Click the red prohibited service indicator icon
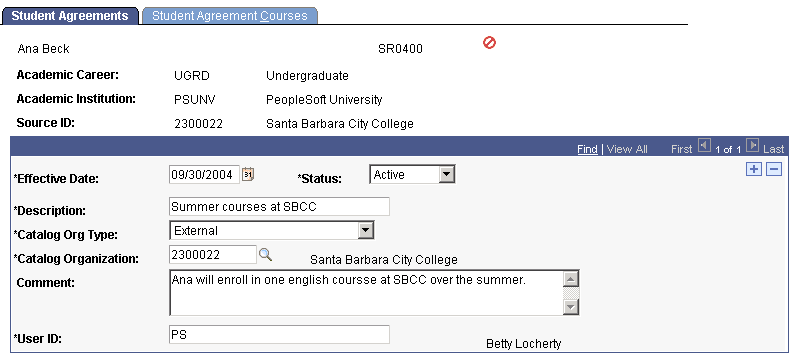This screenshot has height=364, width=795. click(489, 43)
